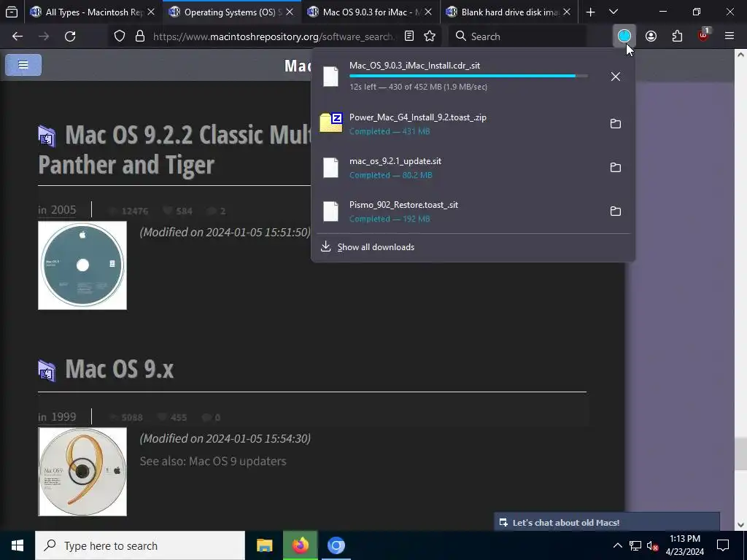Open tracking protection shield icon
The height and width of the screenshot is (560, 747).
(x=120, y=36)
